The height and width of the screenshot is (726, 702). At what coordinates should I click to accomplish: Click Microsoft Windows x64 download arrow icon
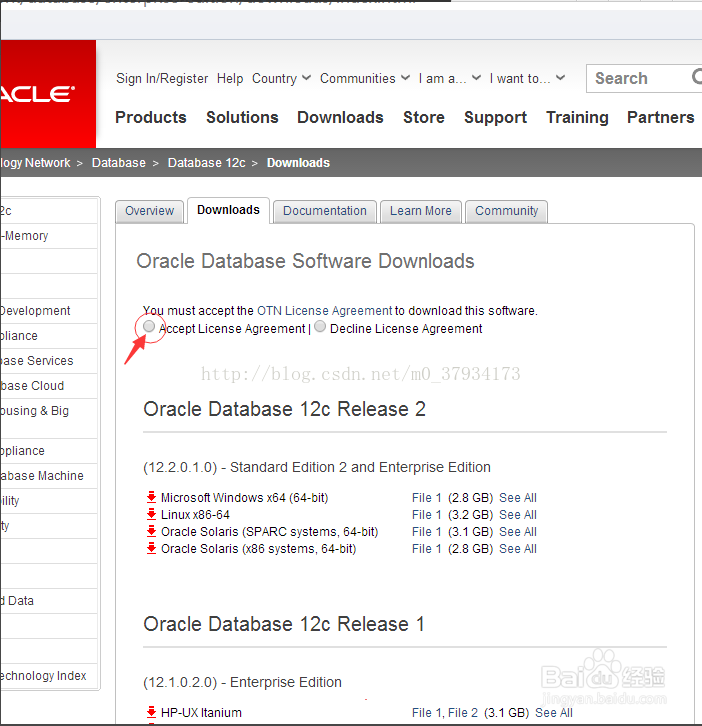pos(151,498)
